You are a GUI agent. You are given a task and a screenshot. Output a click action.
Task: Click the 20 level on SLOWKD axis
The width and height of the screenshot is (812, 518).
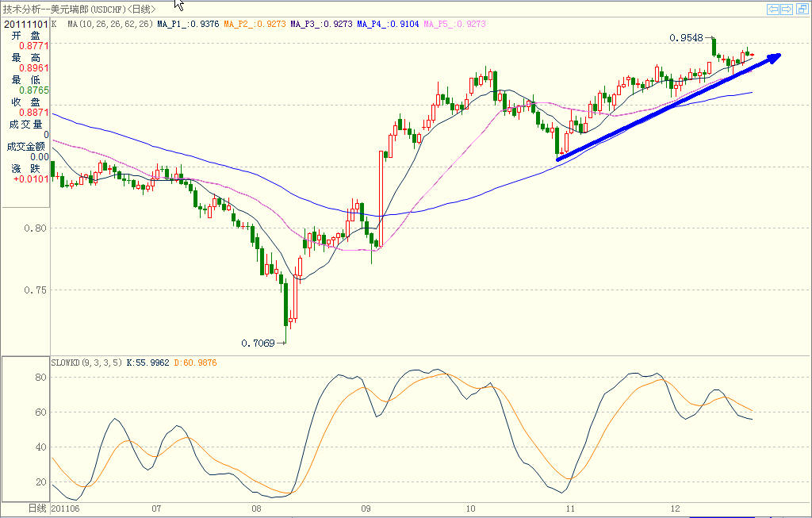(40, 482)
